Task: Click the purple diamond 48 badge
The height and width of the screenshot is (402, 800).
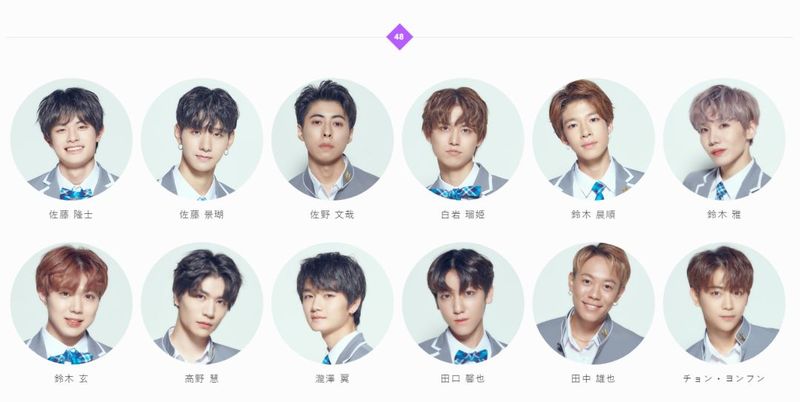Action: (x=399, y=37)
